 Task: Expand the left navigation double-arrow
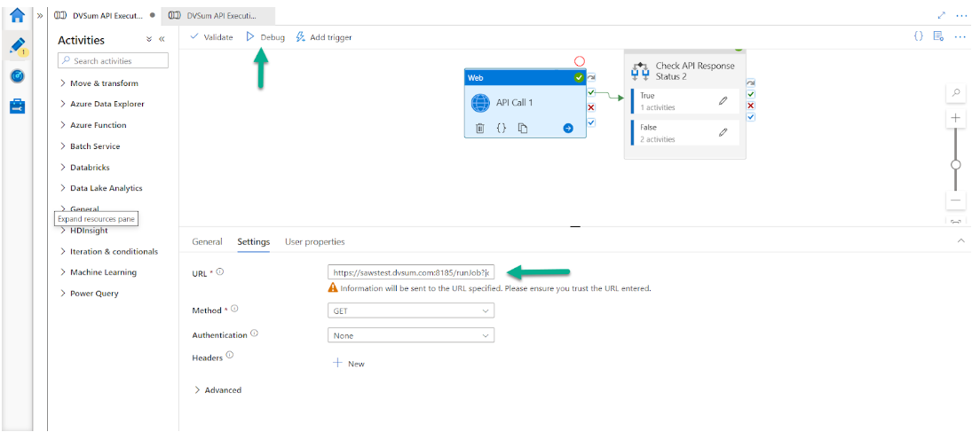[40, 14]
